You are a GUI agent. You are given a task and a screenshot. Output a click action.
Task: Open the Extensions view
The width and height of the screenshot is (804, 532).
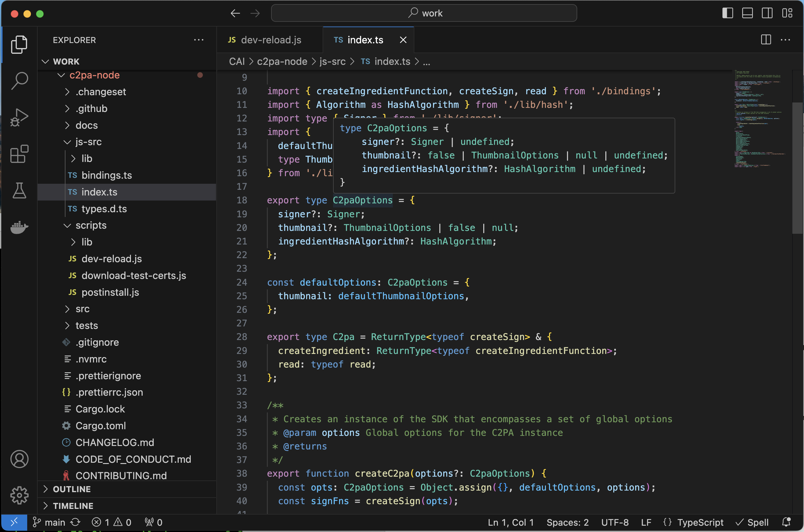point(19,154)
